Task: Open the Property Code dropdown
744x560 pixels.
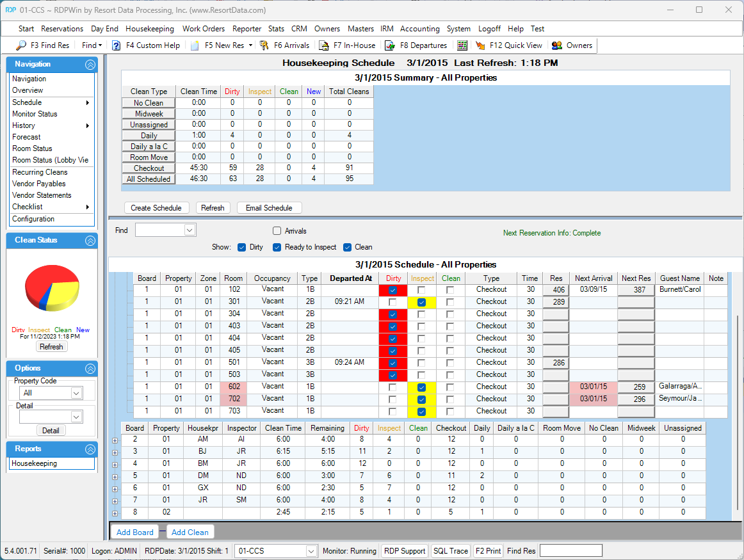Action: tap(76, 393)
